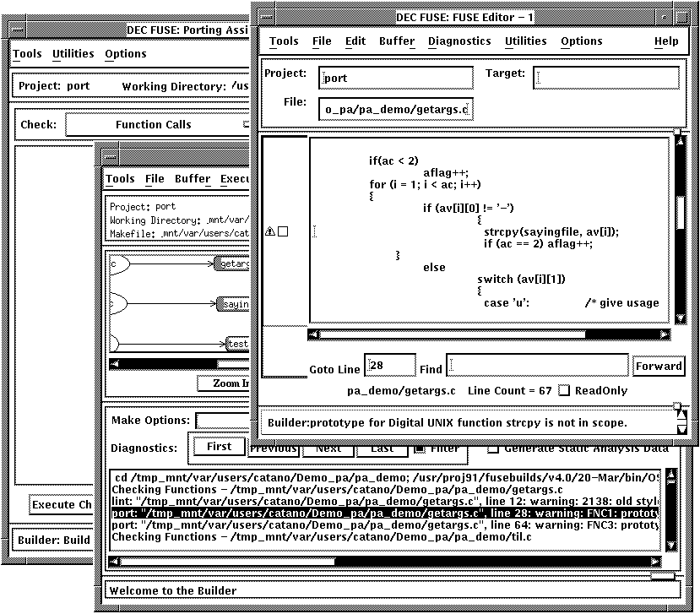Viewport: 700px width, 614px height.
Task: Open the Utilities menu in Porting Assistant
Action: tap(73, 54)
